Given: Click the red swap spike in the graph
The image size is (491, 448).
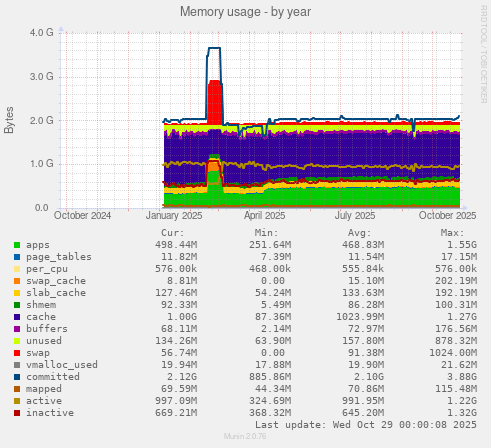Looking at the screenshot, I should coord(215,102).
